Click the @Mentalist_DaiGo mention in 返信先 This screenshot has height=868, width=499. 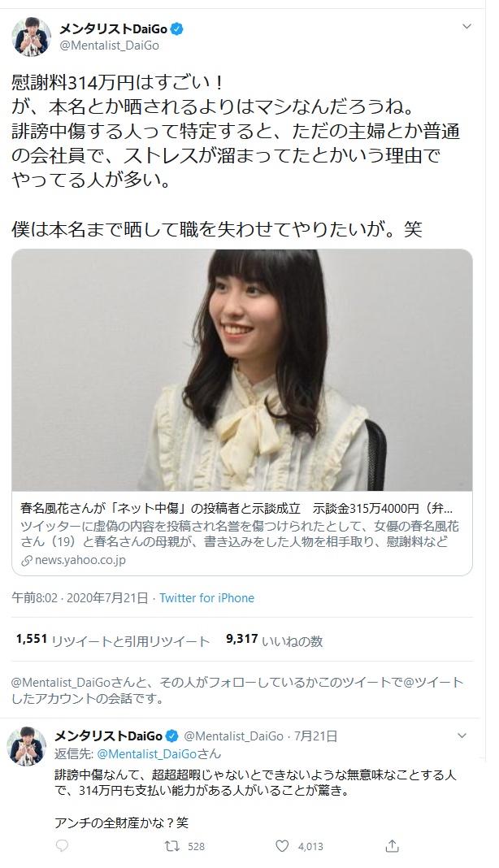click(147, 753)
